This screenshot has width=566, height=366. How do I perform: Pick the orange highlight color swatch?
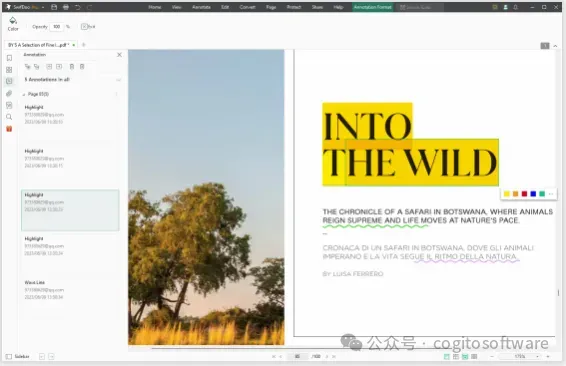click(x=515, y=194)
